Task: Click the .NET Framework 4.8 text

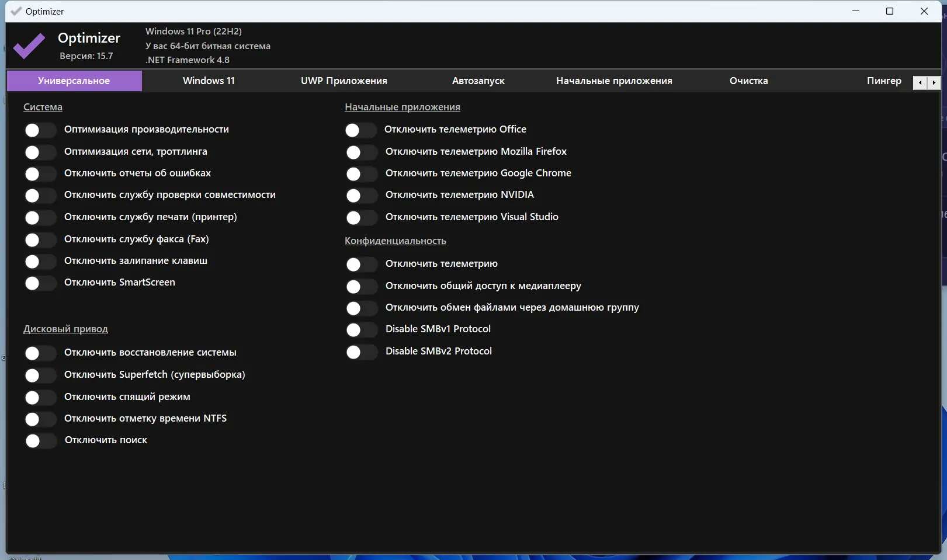Action: coord(188,60)
